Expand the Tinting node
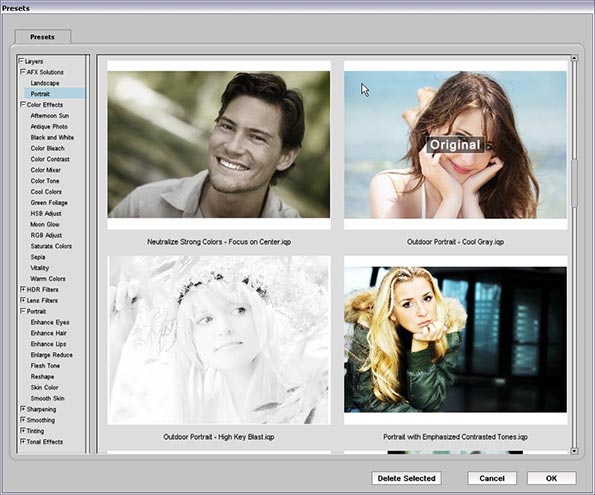 coord(23,431)
